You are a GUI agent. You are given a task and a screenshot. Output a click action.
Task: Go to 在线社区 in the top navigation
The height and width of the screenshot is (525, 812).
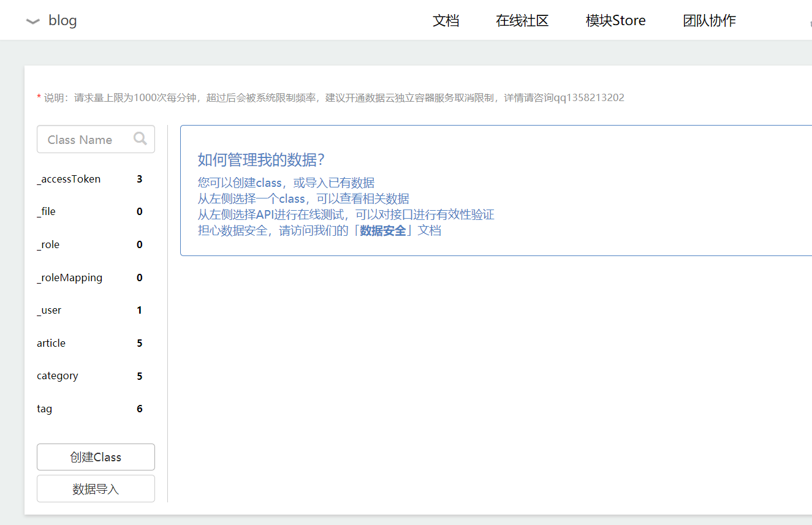point(522,21)
